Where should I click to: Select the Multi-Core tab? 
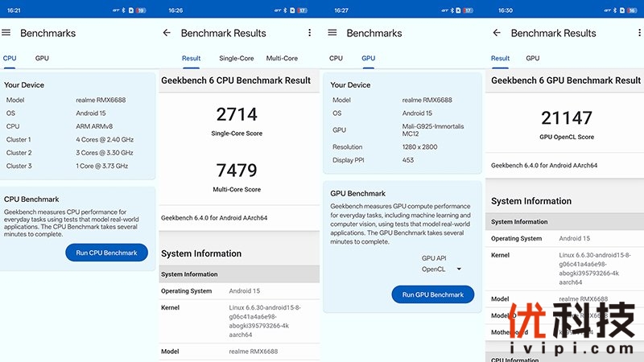(282, 58)
